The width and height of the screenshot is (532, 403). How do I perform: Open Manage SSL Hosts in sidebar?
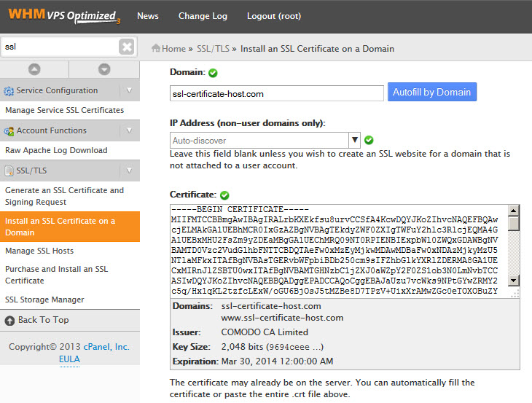tap(39, 251)
